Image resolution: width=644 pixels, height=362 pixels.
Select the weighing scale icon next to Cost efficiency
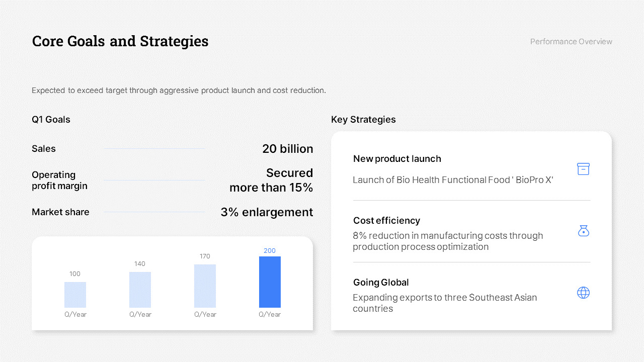point(583,230)
